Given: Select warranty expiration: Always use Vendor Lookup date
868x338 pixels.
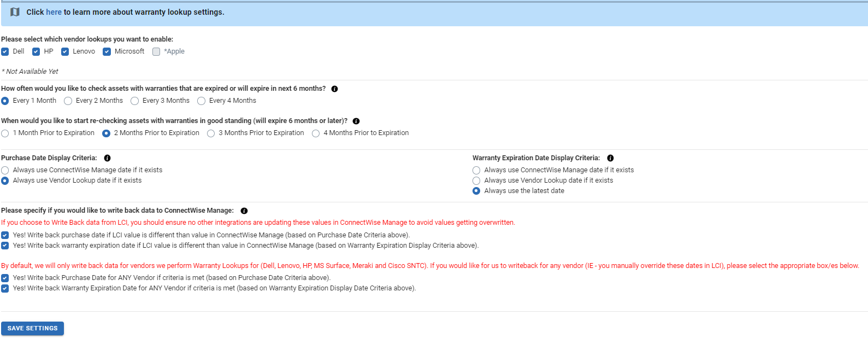Looking at the screenshot, I should [x=476, y=180].
